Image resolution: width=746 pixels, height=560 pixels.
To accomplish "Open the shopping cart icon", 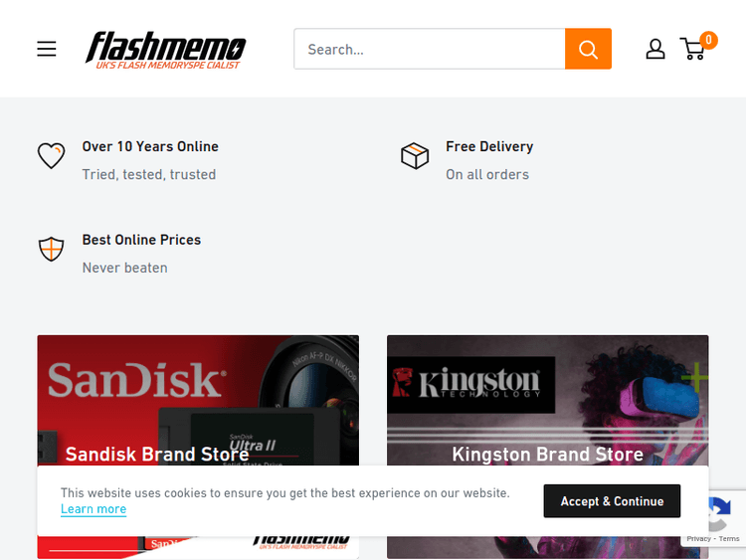I will click(692, 49).
